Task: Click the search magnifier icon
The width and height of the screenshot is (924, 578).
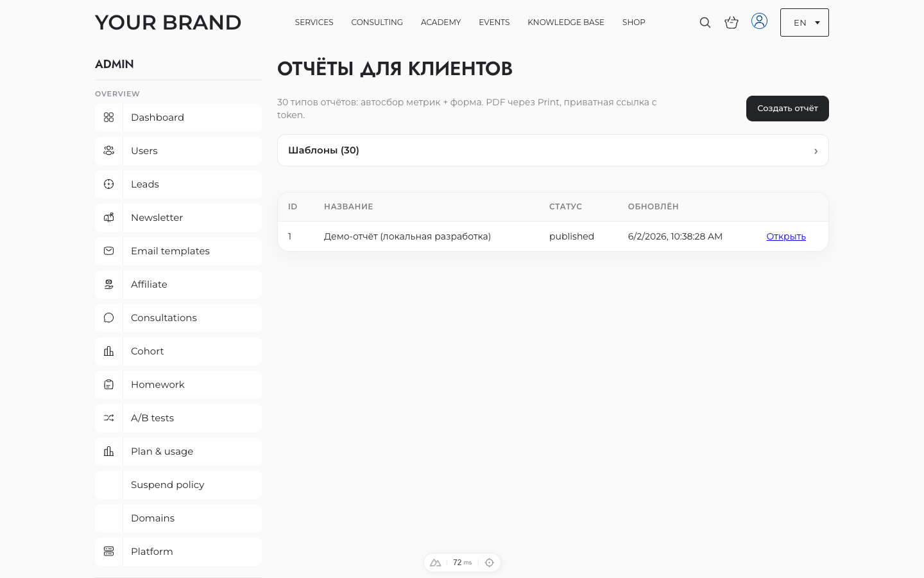Action: tap(705, 22)
